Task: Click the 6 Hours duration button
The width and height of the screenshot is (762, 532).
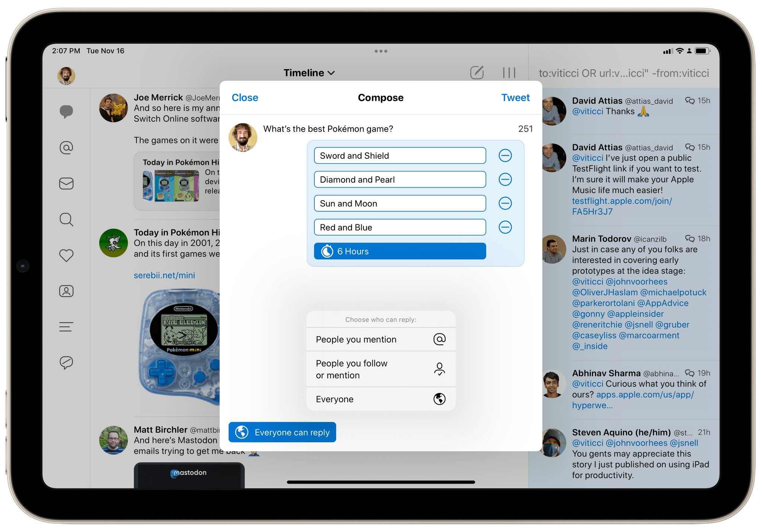Action: pyautogui.click(x=401, y=251)
